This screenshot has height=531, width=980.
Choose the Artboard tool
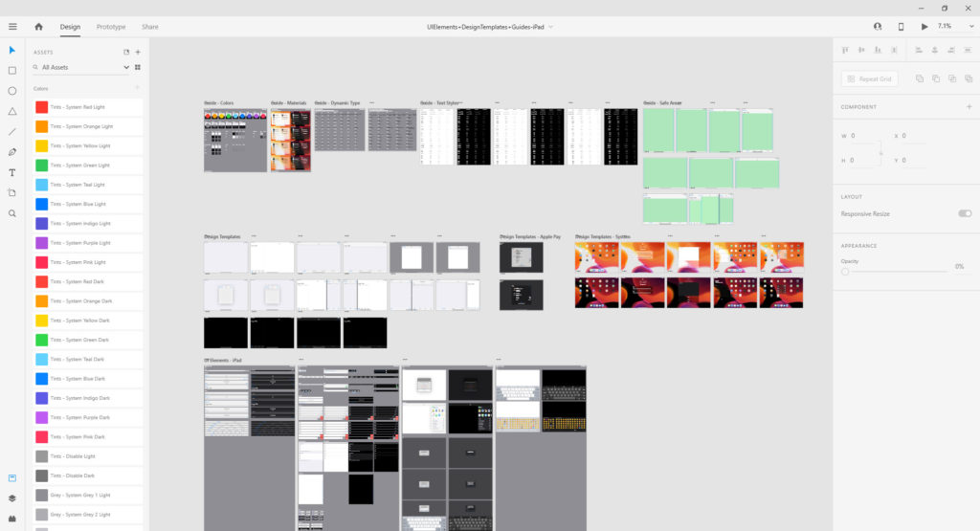pyautogui.click(x=12, y=192)
